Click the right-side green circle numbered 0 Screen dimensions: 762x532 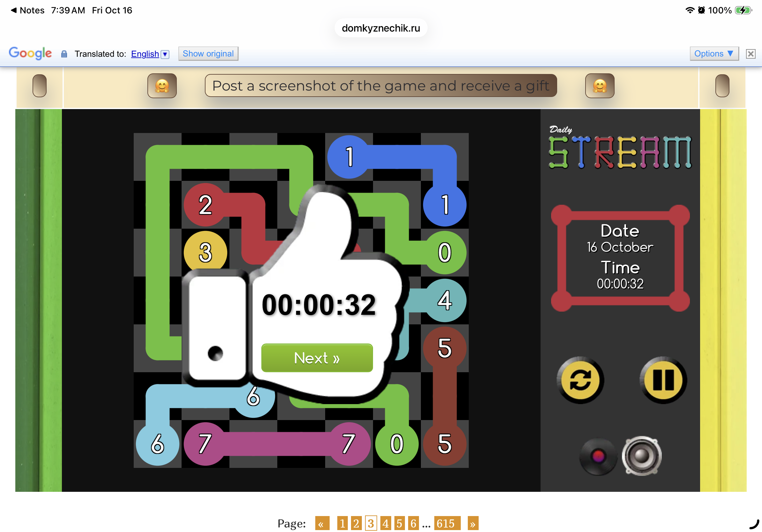pos(444,252)
